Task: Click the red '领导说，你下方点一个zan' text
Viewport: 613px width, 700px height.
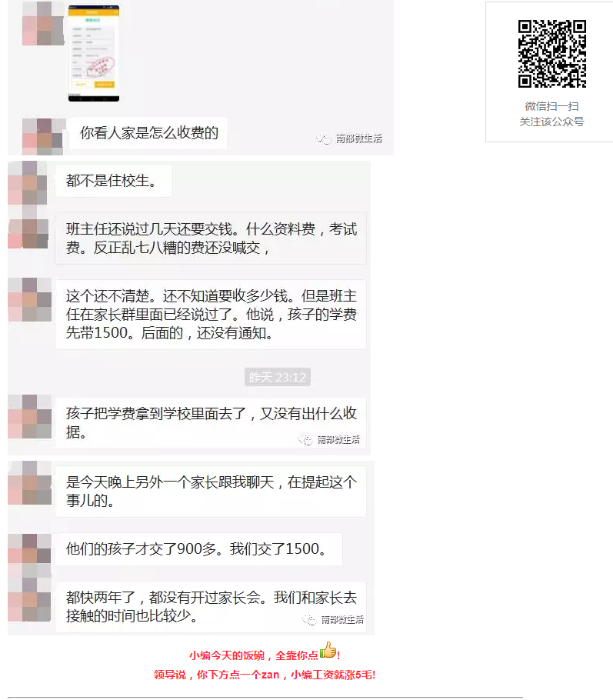Action: (265, 675)
